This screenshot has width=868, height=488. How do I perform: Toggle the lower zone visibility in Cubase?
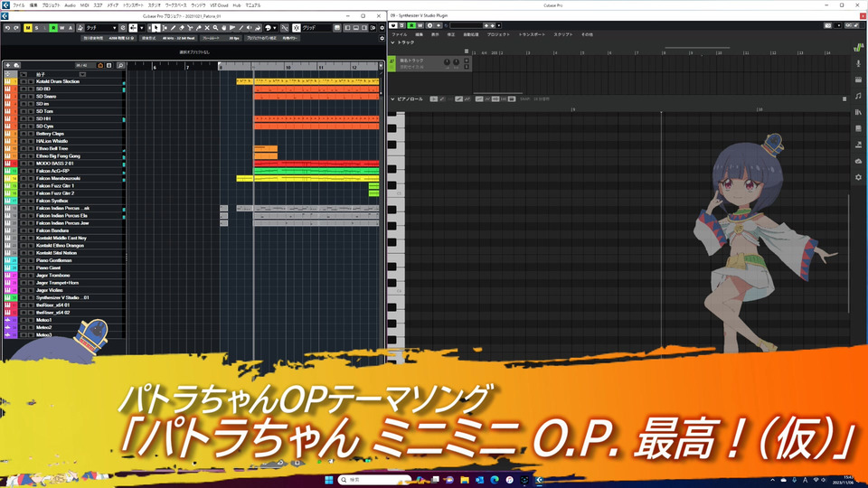(356, 28)
